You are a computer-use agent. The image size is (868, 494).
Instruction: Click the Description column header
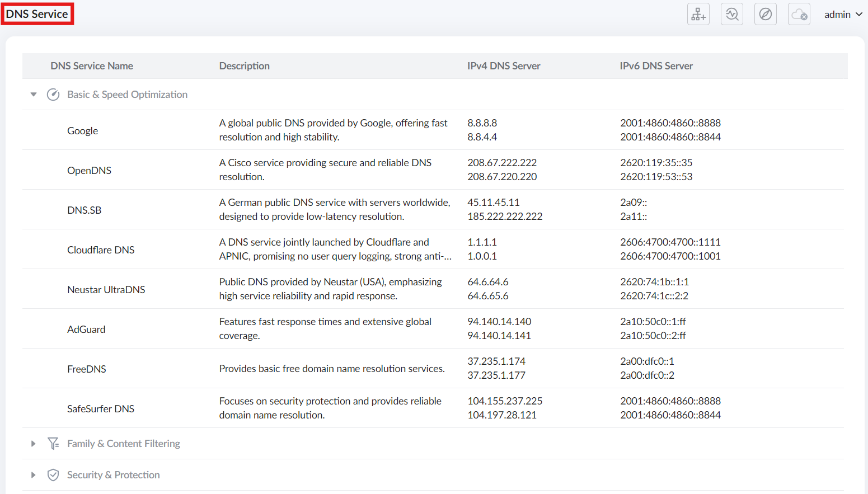tap(245, 66)
